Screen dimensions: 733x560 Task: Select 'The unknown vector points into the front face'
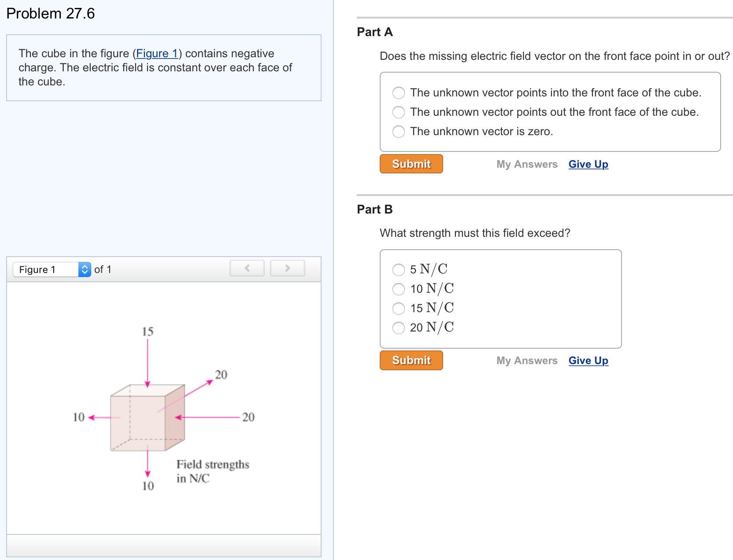tap(398, 93)
